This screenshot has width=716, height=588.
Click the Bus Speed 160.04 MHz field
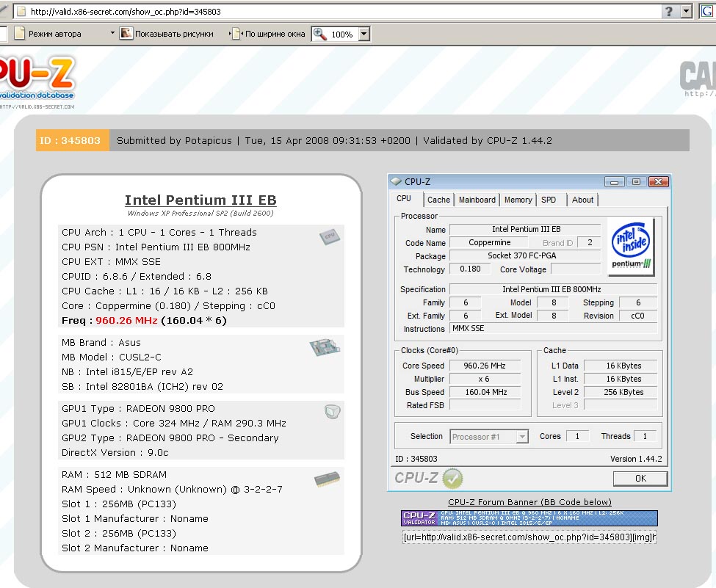click(x=485, y=392)
